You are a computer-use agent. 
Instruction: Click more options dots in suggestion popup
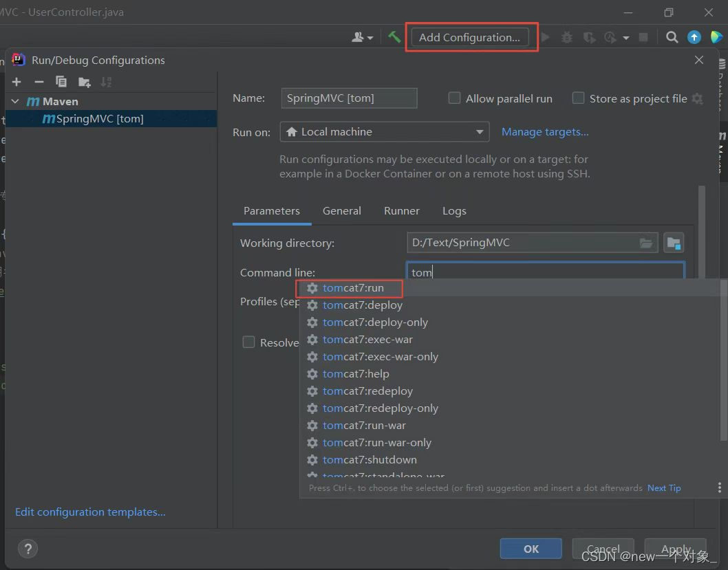(x=719, y=487)
